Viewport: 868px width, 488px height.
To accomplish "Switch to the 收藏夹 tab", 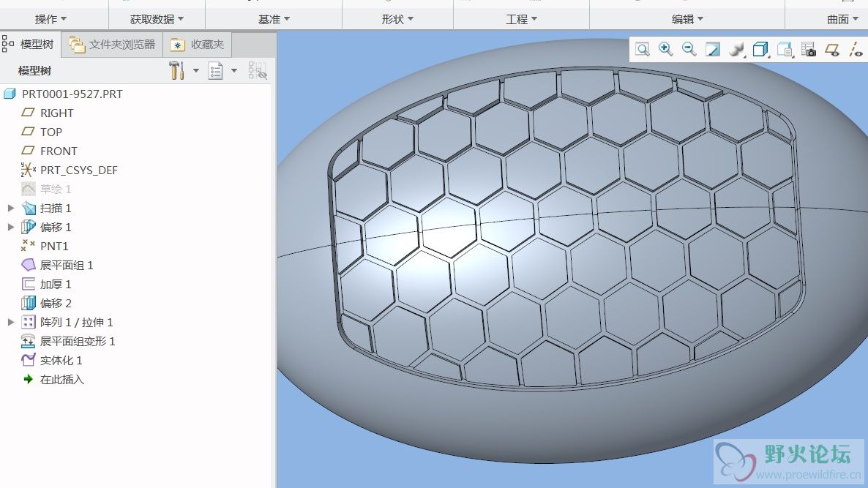I will click(x=197, y=44).
